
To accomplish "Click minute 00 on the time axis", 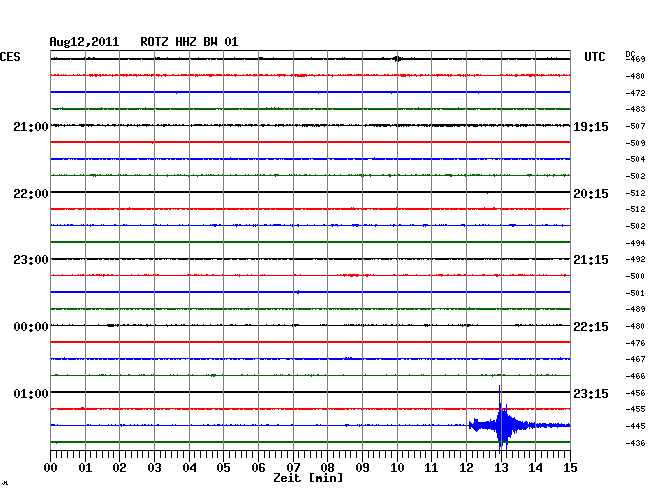I will pos(51,468).
